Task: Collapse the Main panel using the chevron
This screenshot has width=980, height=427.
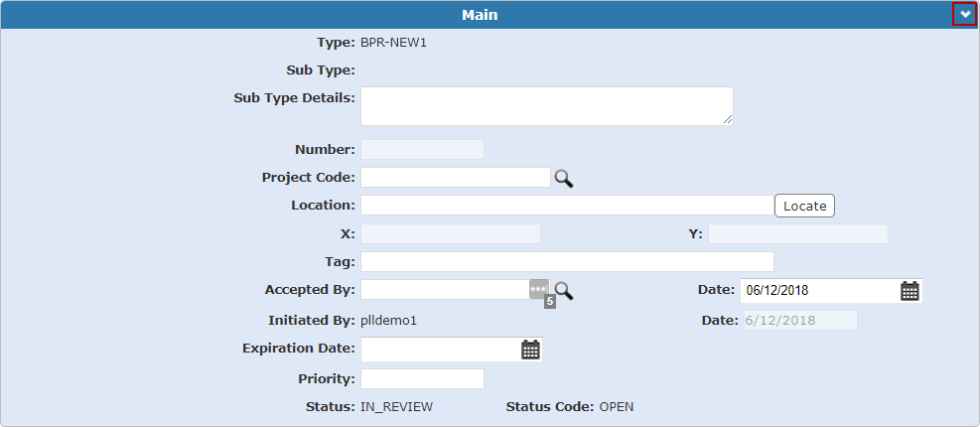Action: coord(964,15)
